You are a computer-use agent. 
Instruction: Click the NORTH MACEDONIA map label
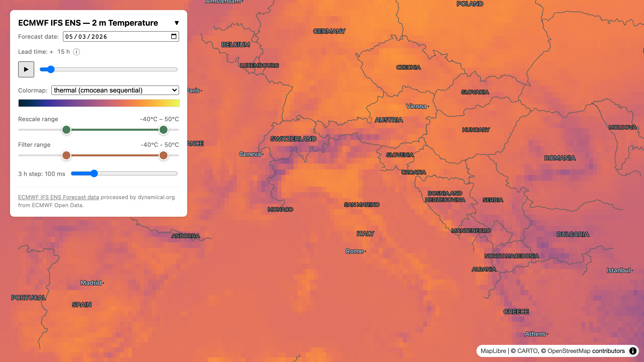512,256
